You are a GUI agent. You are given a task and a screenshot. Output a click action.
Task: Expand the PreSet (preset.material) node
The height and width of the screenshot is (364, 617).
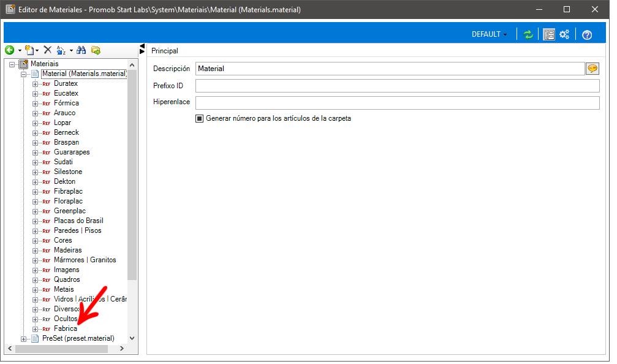tap(24, 339)
